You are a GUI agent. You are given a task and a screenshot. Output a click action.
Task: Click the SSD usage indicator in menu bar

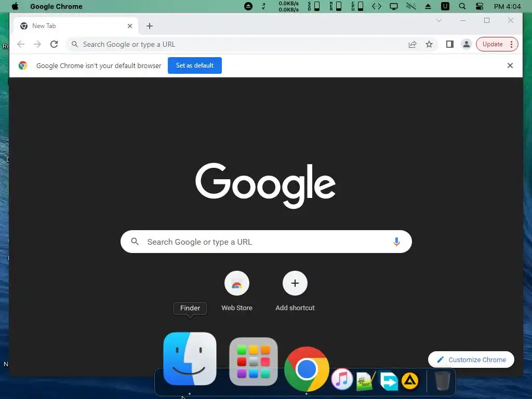(x=314, y=6)
